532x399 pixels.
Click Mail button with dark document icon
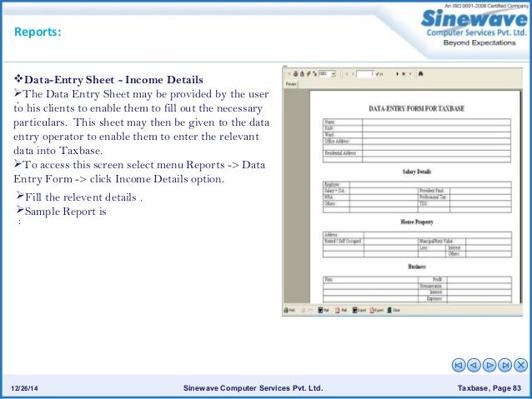coord(323,310)
